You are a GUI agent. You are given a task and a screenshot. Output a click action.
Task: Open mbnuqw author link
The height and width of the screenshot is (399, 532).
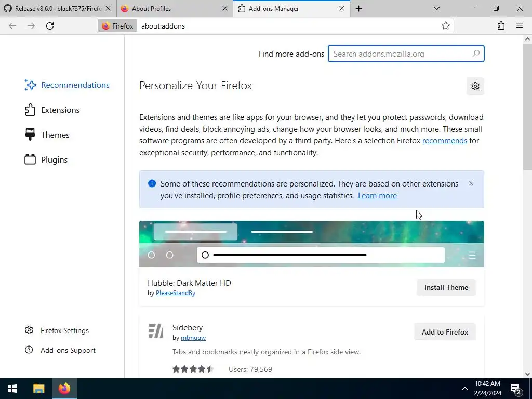pyautogui.click(x=193, y=338)
